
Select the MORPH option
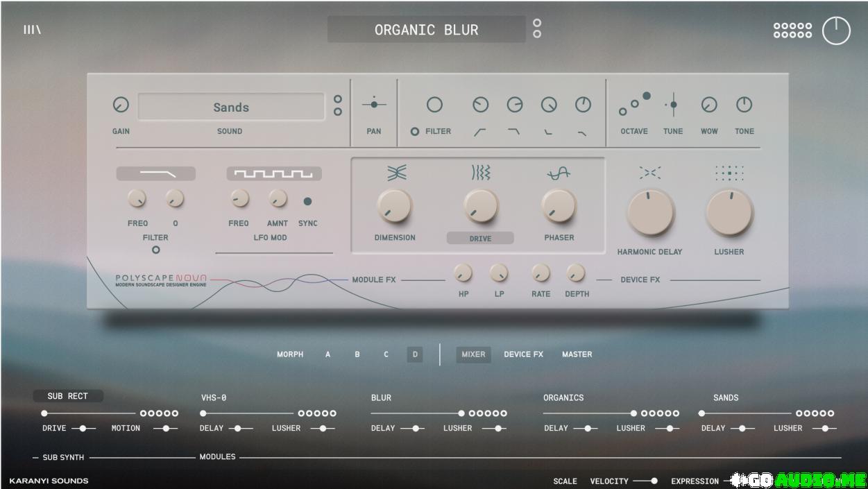[290, 354]
